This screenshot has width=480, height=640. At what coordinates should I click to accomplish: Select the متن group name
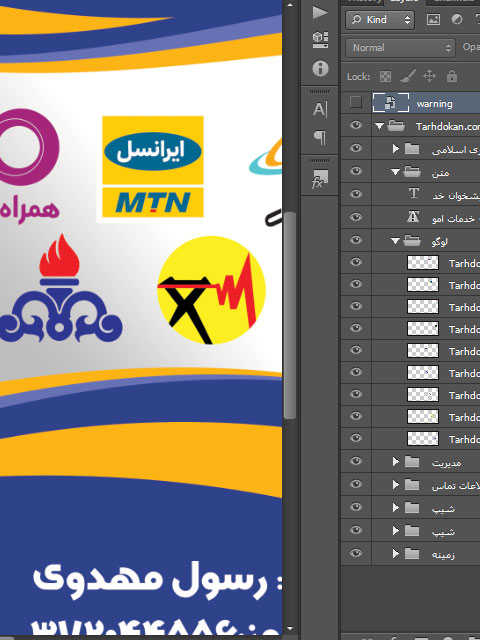point(440,173)
